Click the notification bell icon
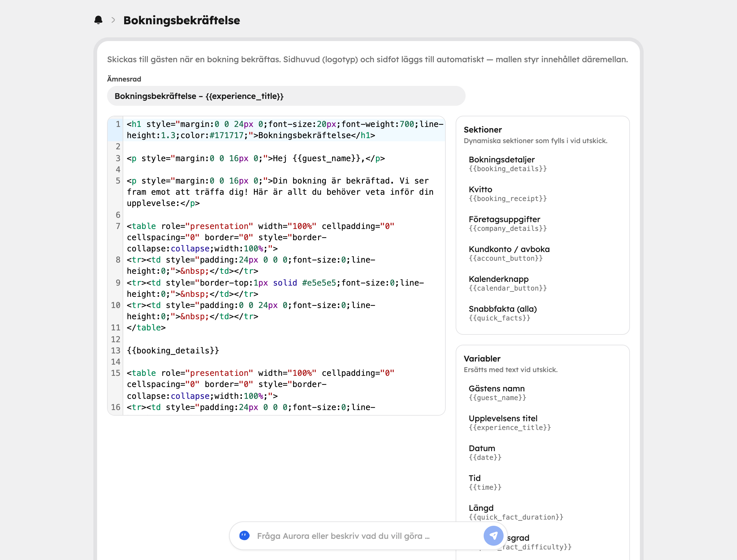Screen dimensions: 737x560 [98, 20]
